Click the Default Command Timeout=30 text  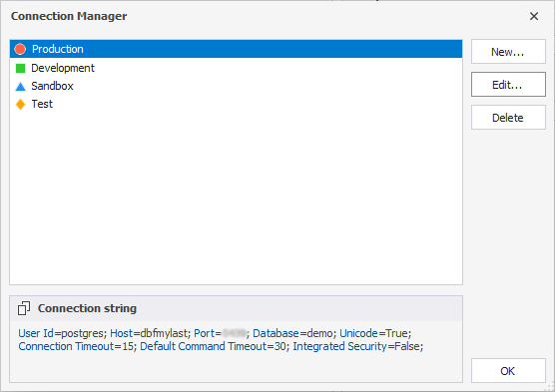coord(215,346)
